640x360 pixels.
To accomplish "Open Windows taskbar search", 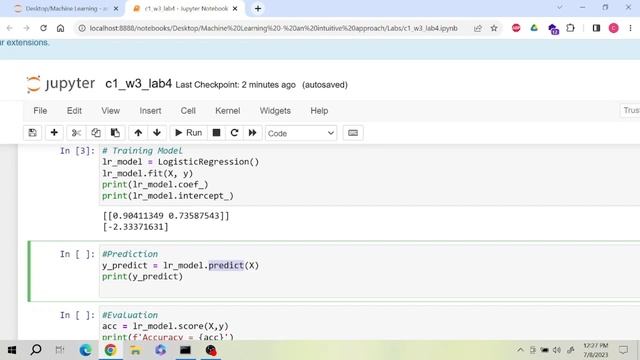I will [36, 350].
